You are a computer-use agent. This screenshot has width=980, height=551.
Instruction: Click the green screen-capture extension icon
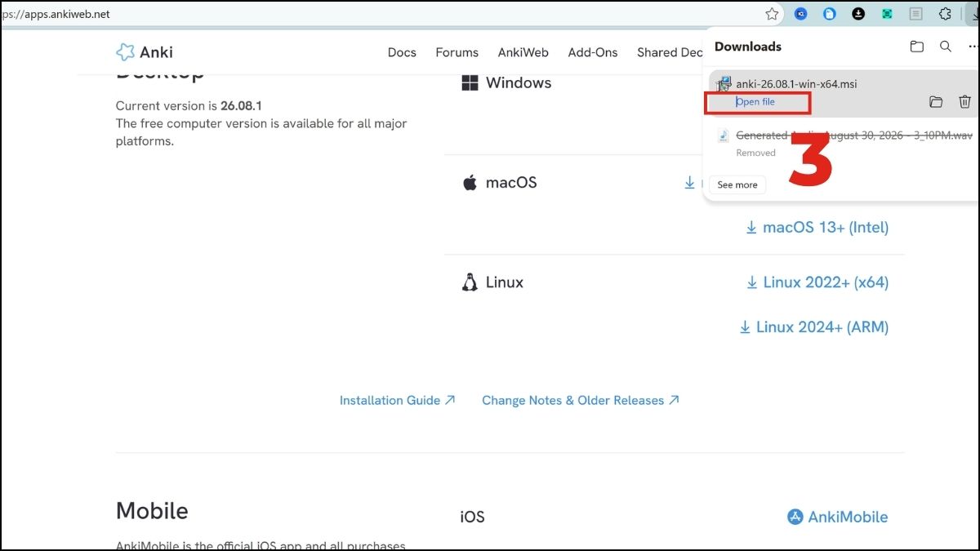tap(887, 14)
